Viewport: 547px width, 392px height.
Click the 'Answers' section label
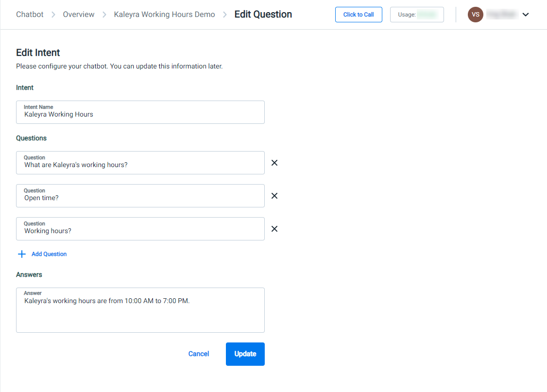coord(29,275)
